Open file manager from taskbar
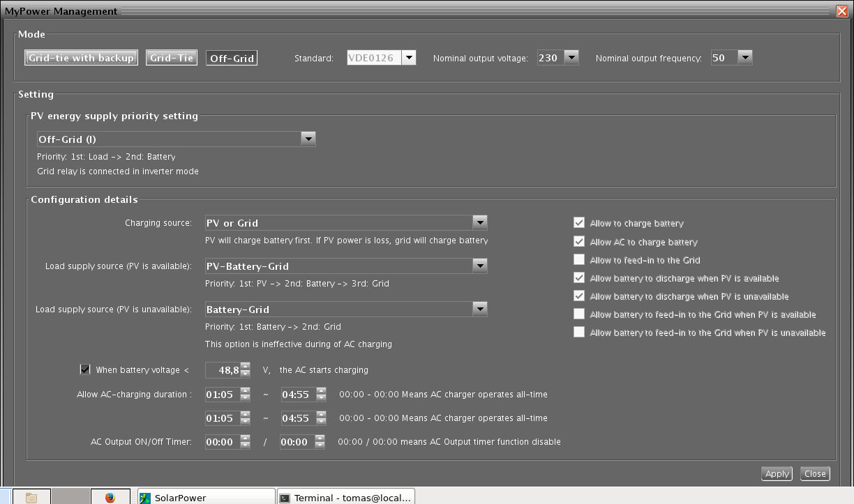The image size is (854, 504). pyautogui.click(x=31, y=496)
